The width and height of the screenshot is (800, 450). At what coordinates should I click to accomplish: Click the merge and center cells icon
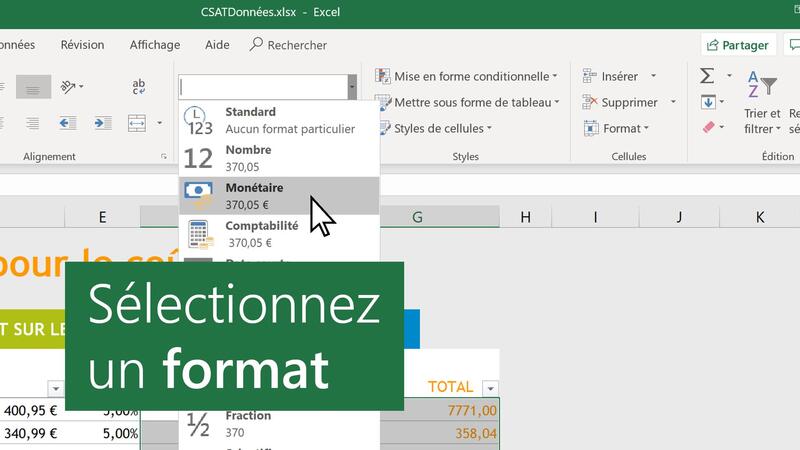138,123
